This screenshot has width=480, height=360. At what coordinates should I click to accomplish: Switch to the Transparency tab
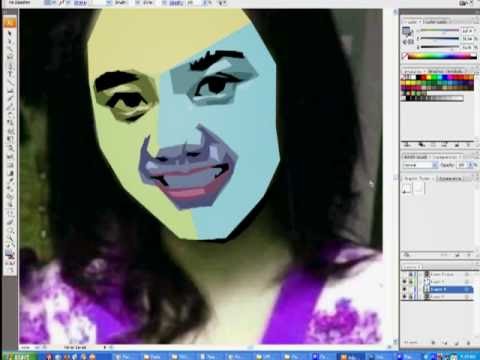446,156
